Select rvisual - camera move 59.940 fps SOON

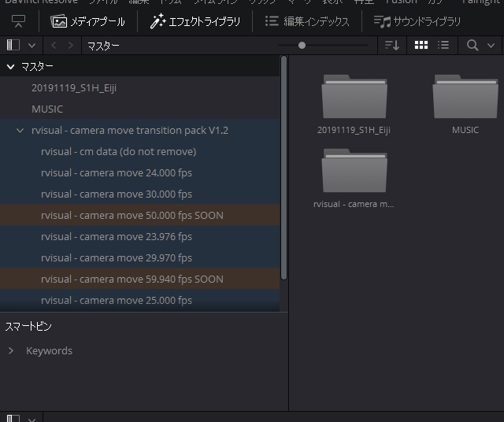[x=140, y=279]
